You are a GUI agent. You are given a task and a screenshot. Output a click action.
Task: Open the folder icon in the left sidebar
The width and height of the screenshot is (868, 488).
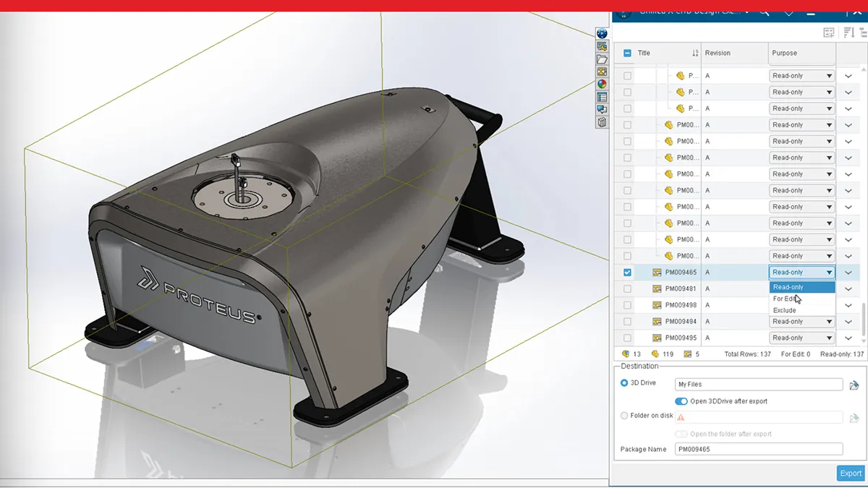(601, 58)
